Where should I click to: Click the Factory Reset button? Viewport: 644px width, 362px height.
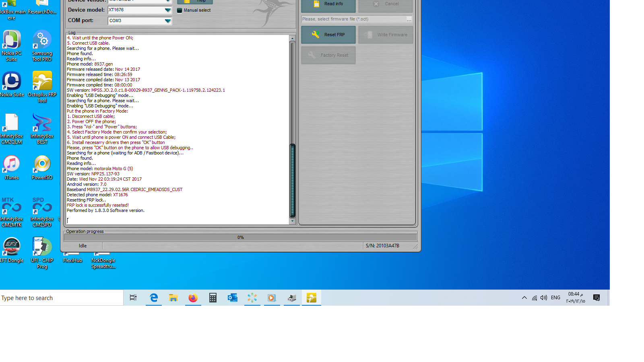(x=328, y=55)
